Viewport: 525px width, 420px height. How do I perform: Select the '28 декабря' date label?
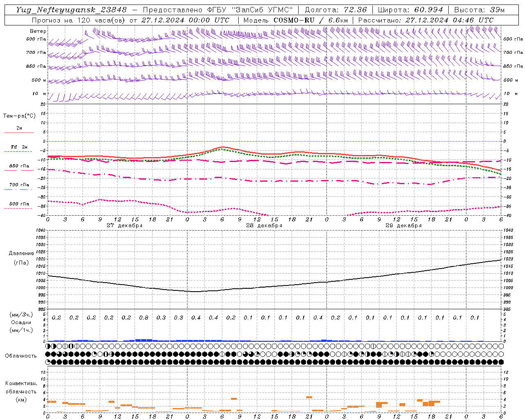[x=264, y=226]
